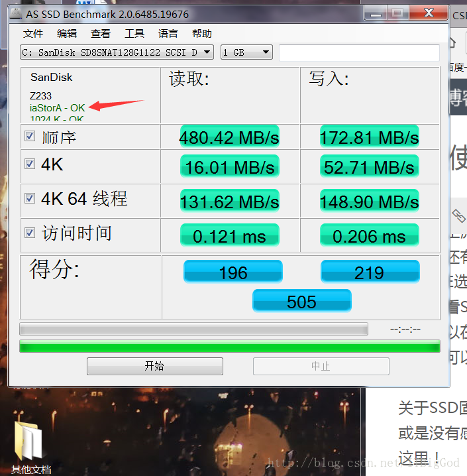Close the AS SSD Benchmark window

pos(429,13)
